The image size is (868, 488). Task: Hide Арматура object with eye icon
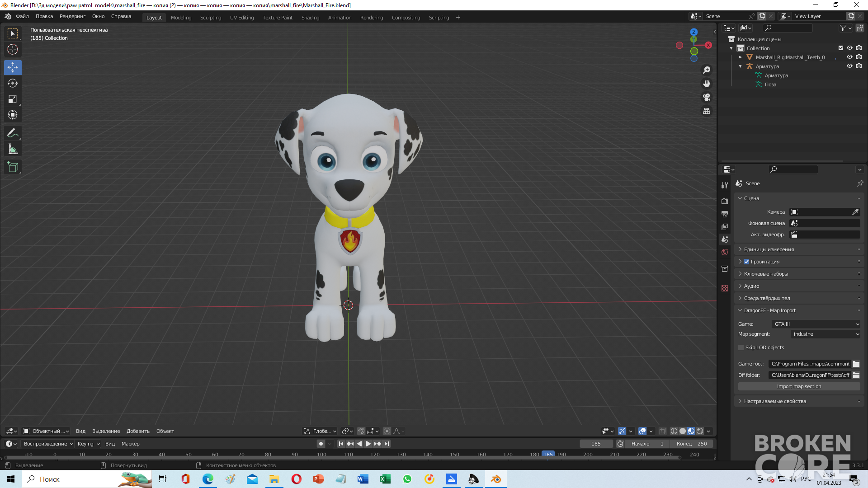point(849,66)
